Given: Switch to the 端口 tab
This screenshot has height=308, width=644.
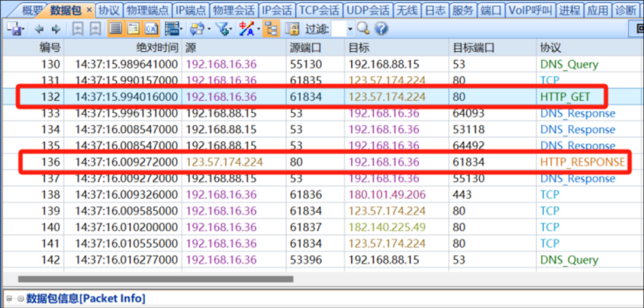Looking at the screenshot, I should click(x=491, y=10).
